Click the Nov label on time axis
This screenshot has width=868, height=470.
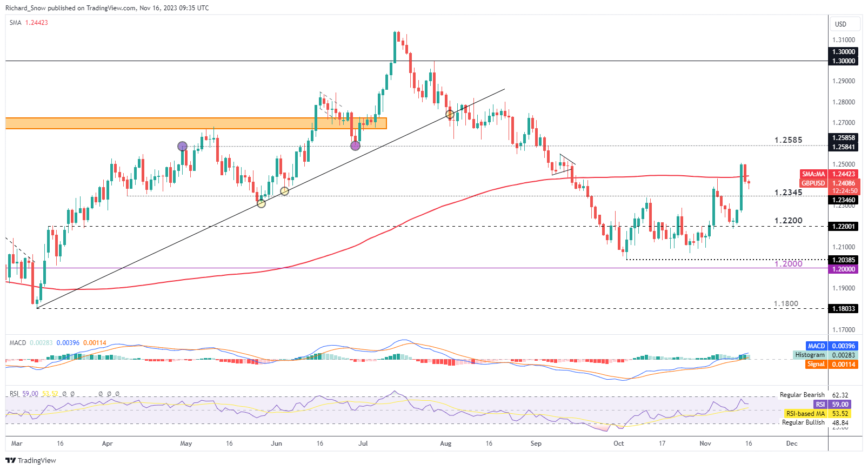pos(705,443)
